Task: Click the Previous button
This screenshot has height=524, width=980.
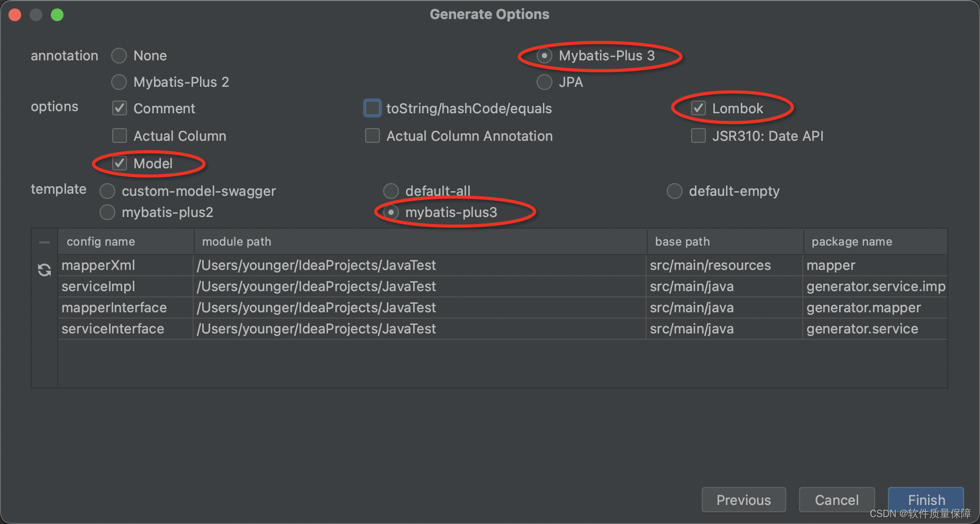Action: coord(743,500)
